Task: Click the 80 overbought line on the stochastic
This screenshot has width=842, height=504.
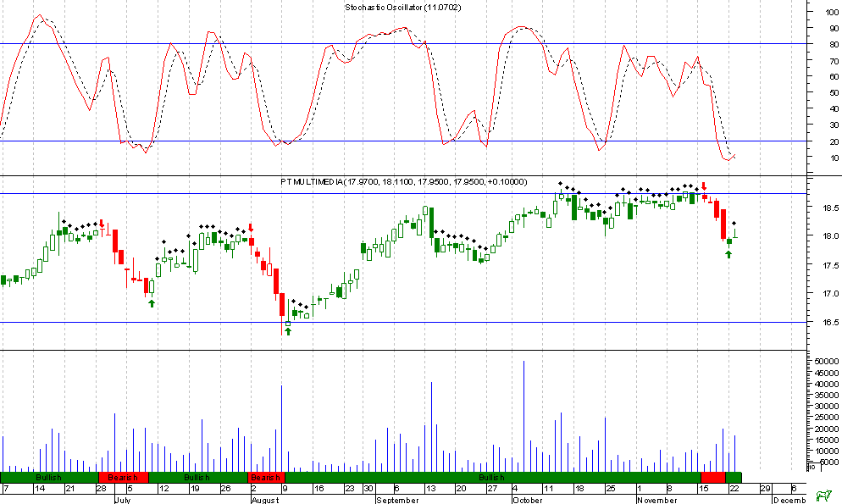Action: pyautogui.click(x=402, y=43)
